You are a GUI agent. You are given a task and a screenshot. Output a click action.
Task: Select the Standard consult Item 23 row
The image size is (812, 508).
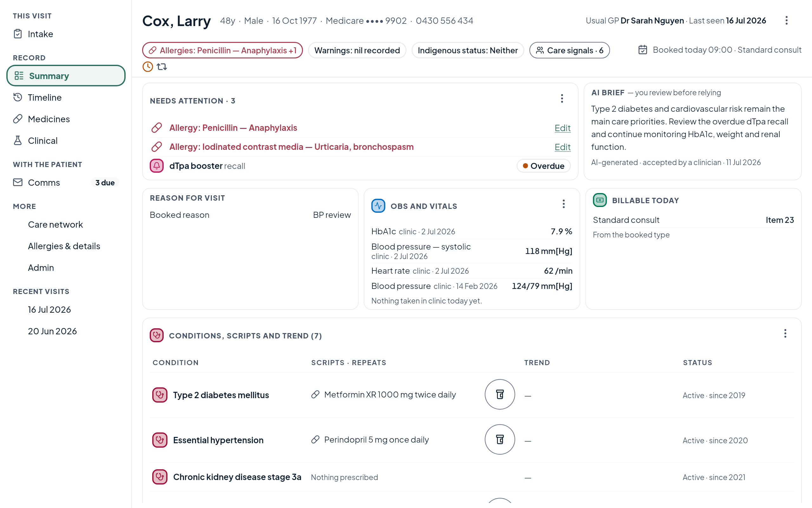693,220
